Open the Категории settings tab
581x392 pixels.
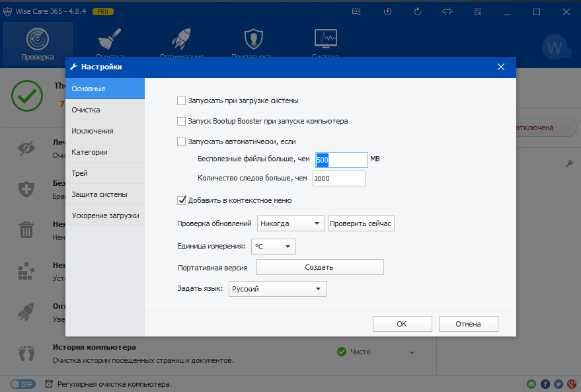pos(105,152)
